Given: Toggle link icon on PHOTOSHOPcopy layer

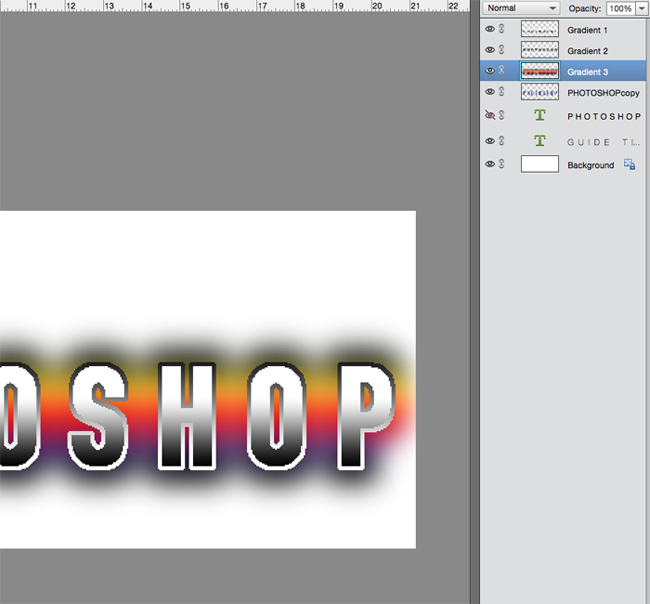Looking at the screenshot, I should pos(502,91).
